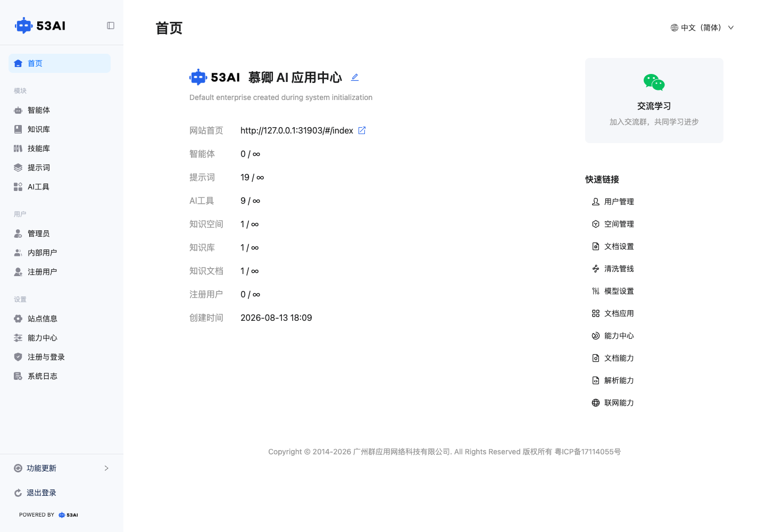Click the pencil icon to edit enterprise name
The height and width of the screenshot is (532, 766).
[355, 77]
